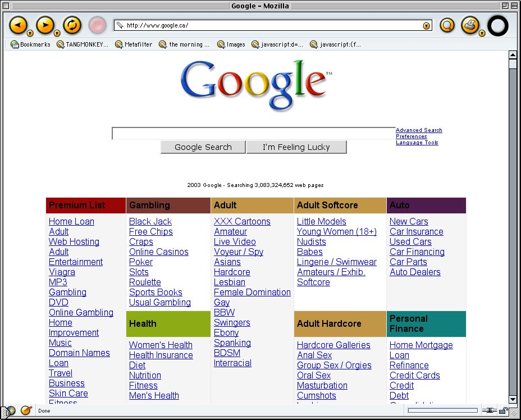The height and width of the screenshot is (420, 521).
Task: Reload the page with the Reload button
Action: 72,25
